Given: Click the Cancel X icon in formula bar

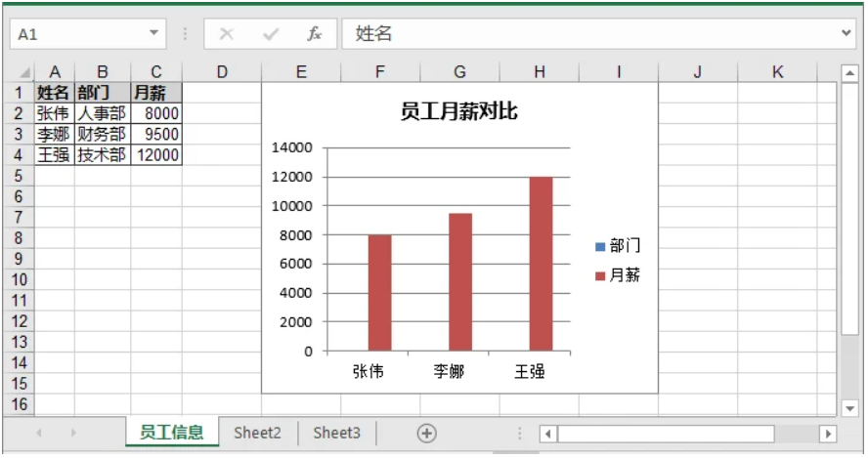Looking at the screenshot, I should (x=227, y=34).
